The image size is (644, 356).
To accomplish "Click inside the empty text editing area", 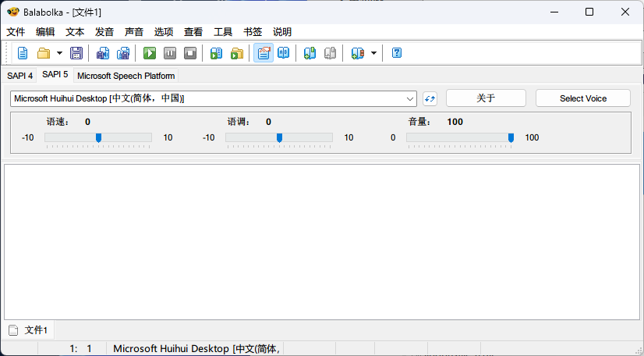I will [322, 242].
